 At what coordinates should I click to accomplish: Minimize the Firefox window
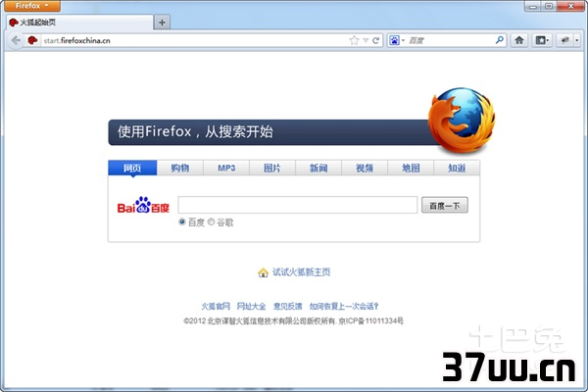(533, 6)
